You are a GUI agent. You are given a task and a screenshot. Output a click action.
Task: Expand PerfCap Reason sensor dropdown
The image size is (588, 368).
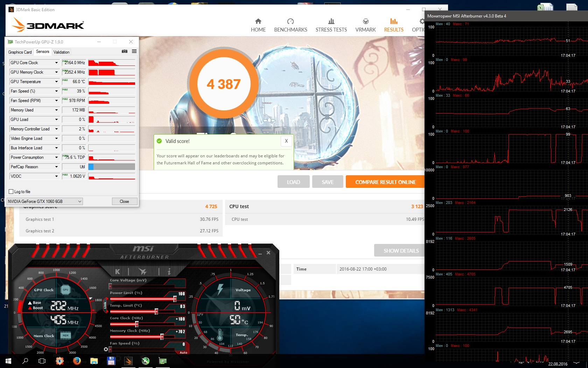coord(56,167)
